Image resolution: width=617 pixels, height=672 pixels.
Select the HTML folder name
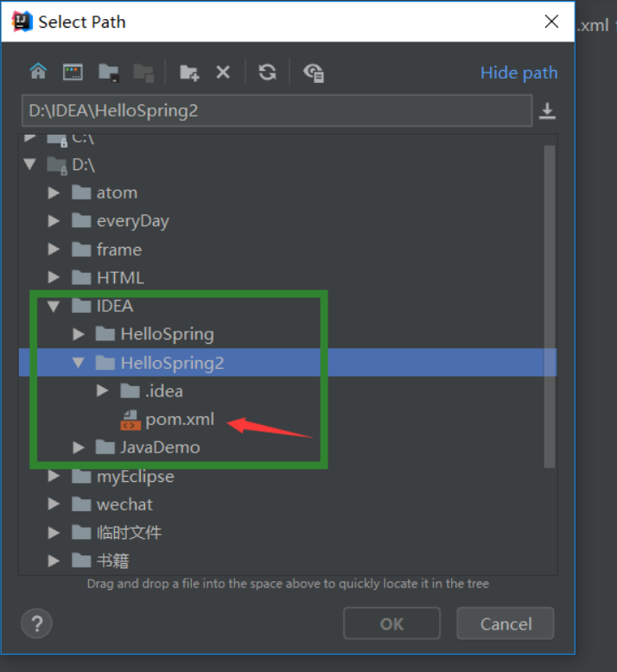120,278
